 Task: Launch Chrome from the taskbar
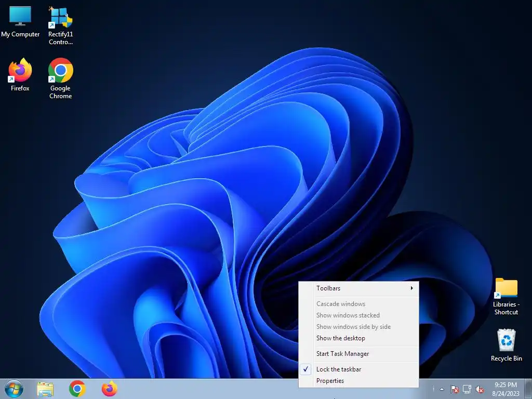tap(77, 389)
